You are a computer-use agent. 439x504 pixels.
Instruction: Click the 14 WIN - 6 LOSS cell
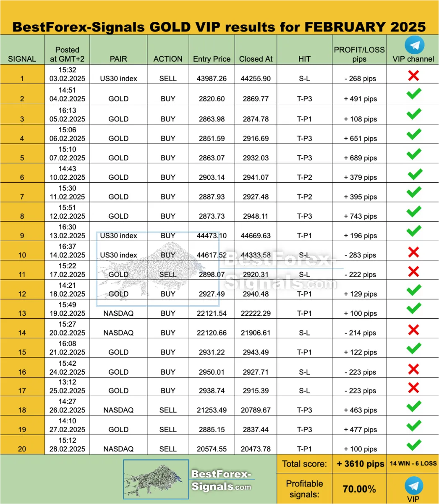(x=413, y=464)
